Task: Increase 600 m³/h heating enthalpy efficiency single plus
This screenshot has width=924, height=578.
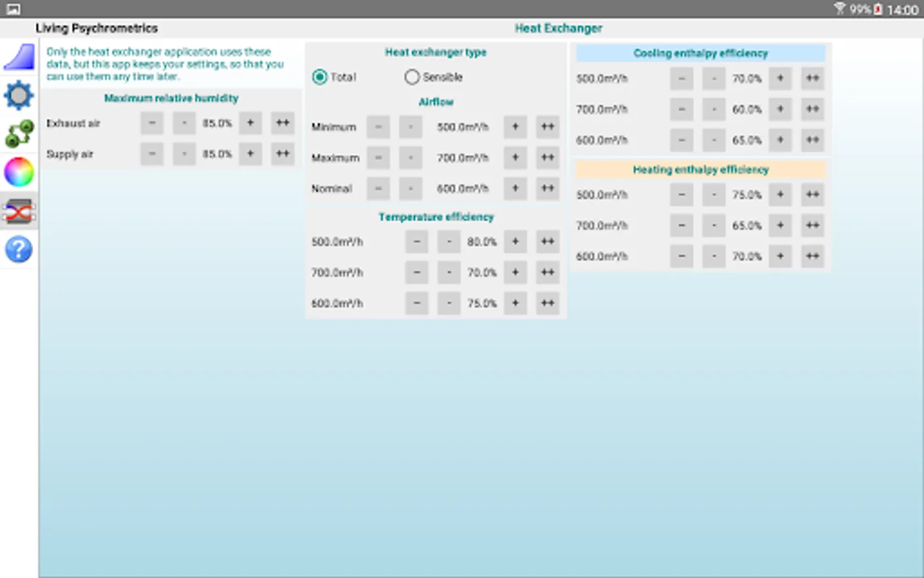Action: click(x=780, y=256)
